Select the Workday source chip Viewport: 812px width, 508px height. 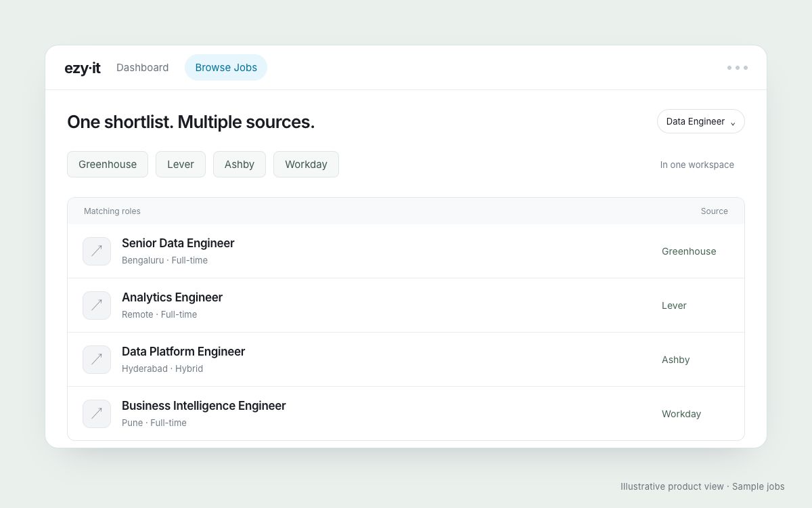point(306,165)
